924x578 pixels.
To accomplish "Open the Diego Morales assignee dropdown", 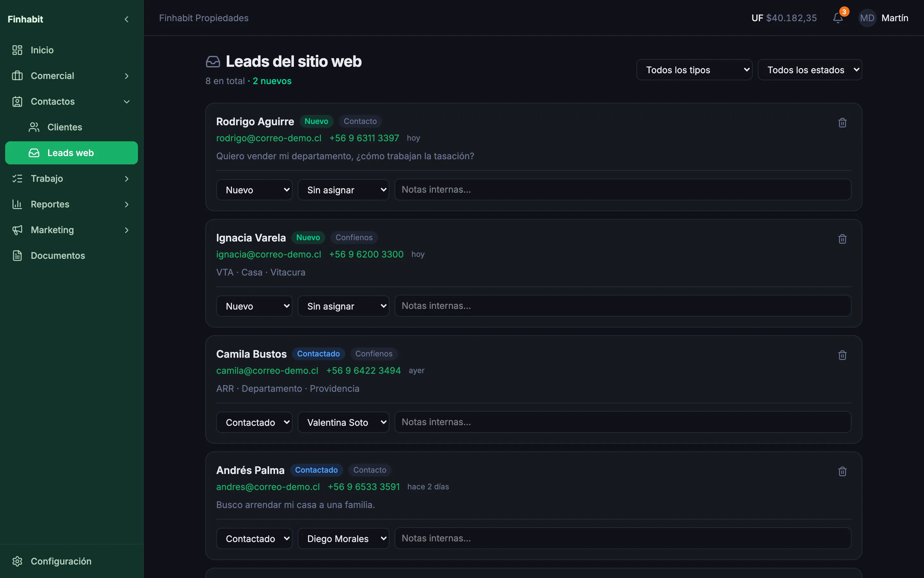I will 343,539.
